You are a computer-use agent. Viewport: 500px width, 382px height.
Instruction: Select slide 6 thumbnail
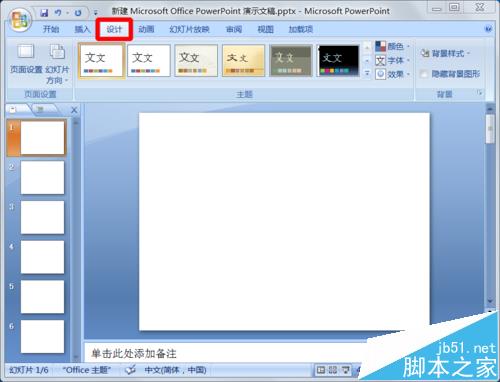coord(42,336)
